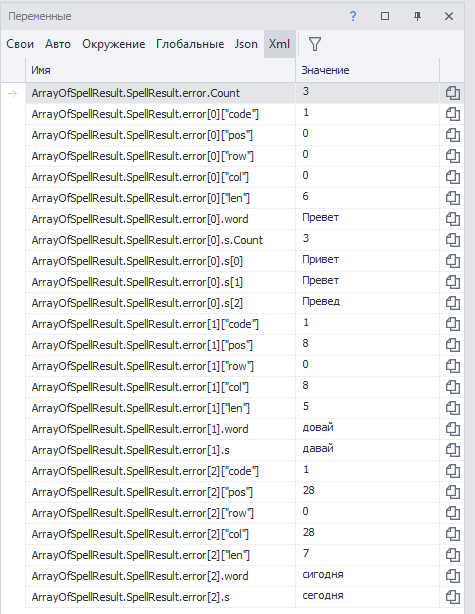Copy value of error.Count row
Image resolution: width=475 pixels, height=614 pixels.
(x=452, y=93)
